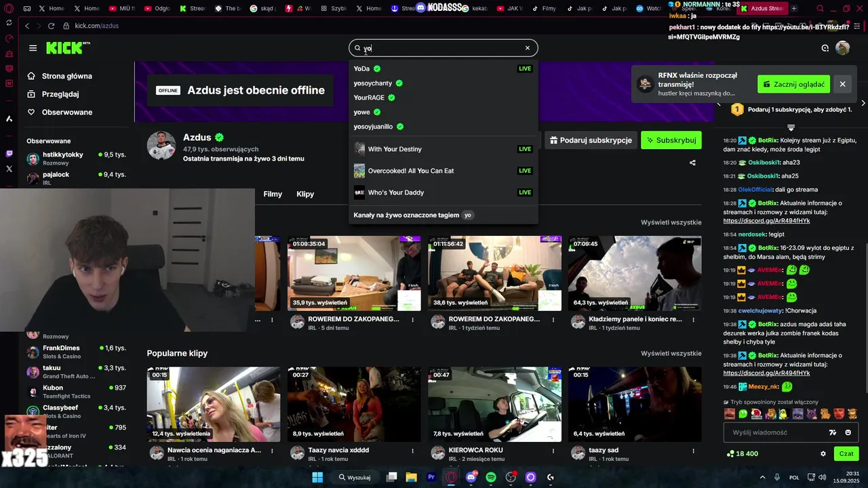Click the green Czat send button

tap(846, 454)
